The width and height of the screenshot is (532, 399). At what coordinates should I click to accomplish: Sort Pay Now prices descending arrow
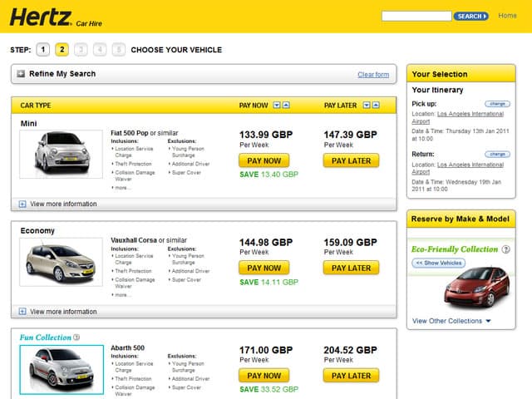[277, 106]
